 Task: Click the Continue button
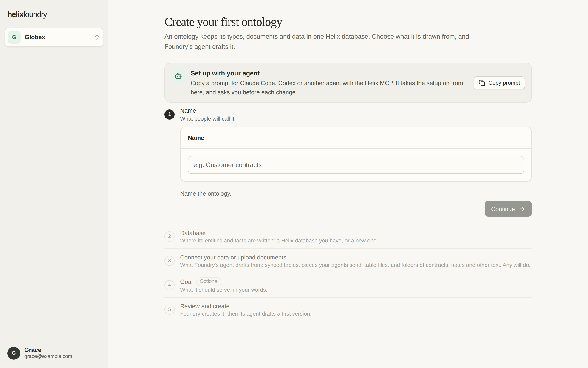pos(508,209)
